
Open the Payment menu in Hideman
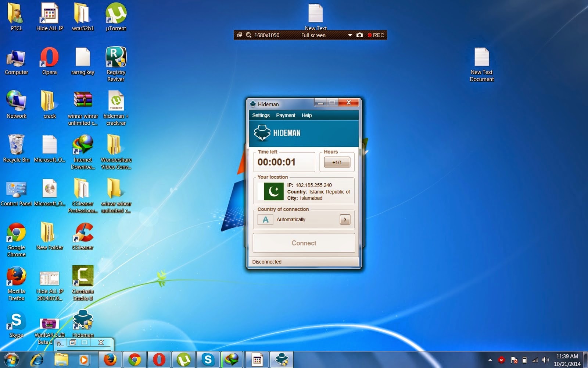tap(286, 115)
